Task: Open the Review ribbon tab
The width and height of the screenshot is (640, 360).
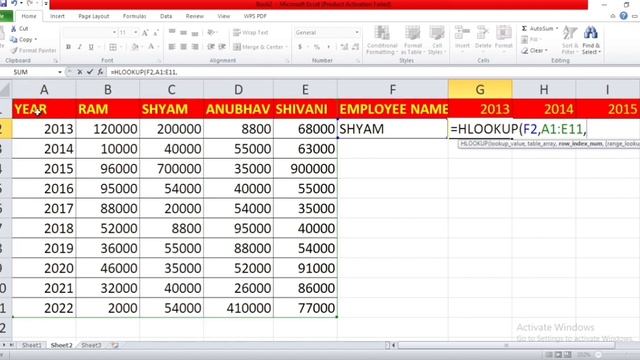Action: click(x=194, y=16)
